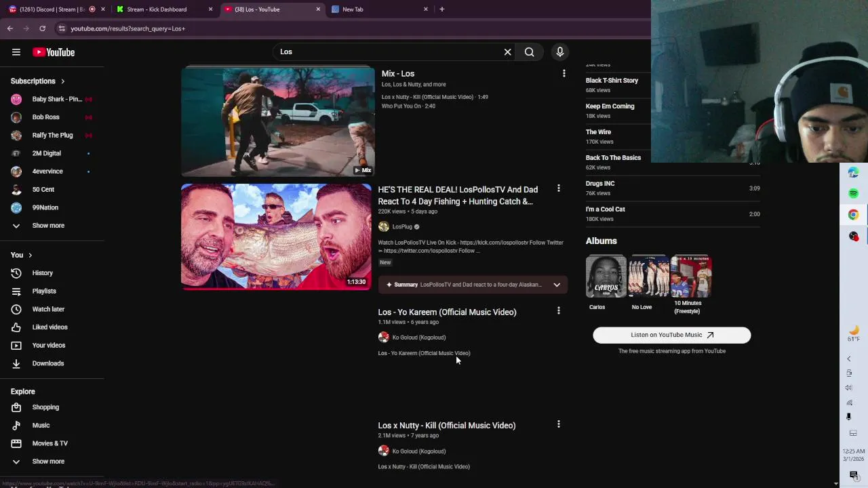Open OBS icon in the taskbar
This screenshot has height=488, width=868.
pyautogui.click(x=854, y=236)
